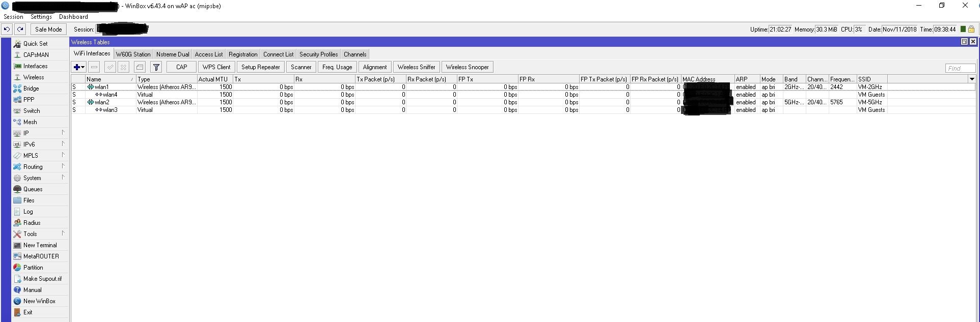The height and width of the screenshot is (322, 980).
Task: Click the Filter funnel icon
Action: point(156,67)
